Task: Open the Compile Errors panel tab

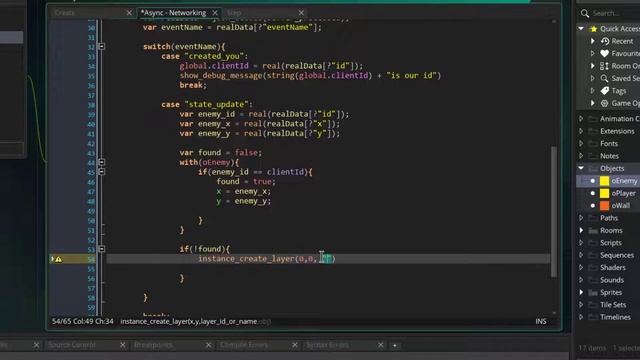Action: pos(244,345)
